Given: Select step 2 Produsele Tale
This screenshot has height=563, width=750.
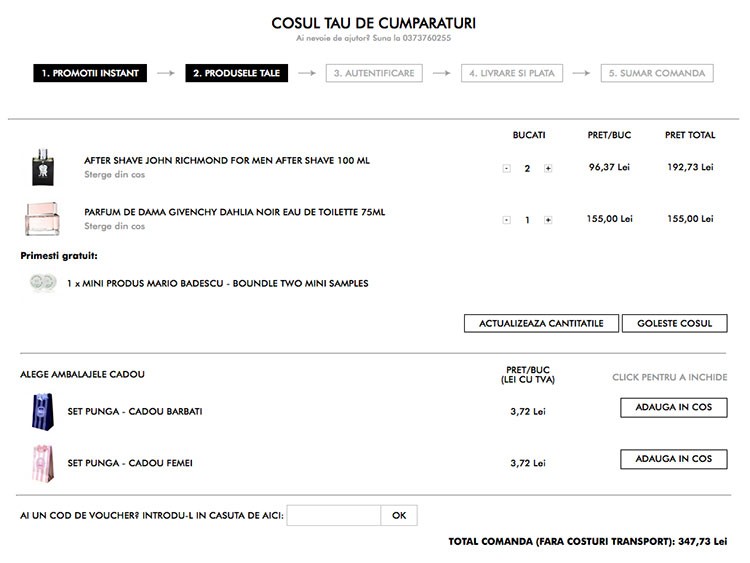Looking at the screenshot, I should (x=238, y=73).
